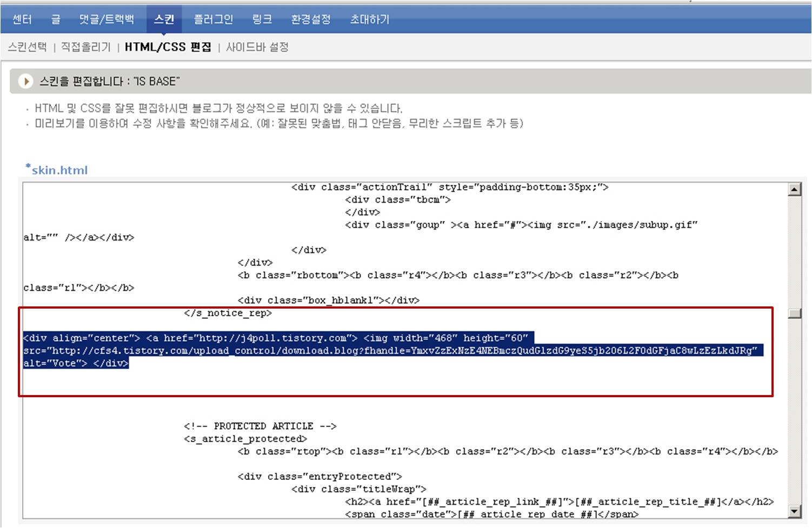
Task: Open 사이드바 설정 submenu
Action: coord(257,47)
